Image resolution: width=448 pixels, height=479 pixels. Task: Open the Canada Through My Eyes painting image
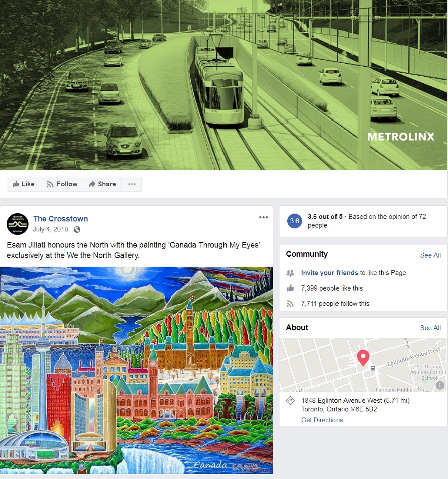pyautogui.click(x=136, y=370)
